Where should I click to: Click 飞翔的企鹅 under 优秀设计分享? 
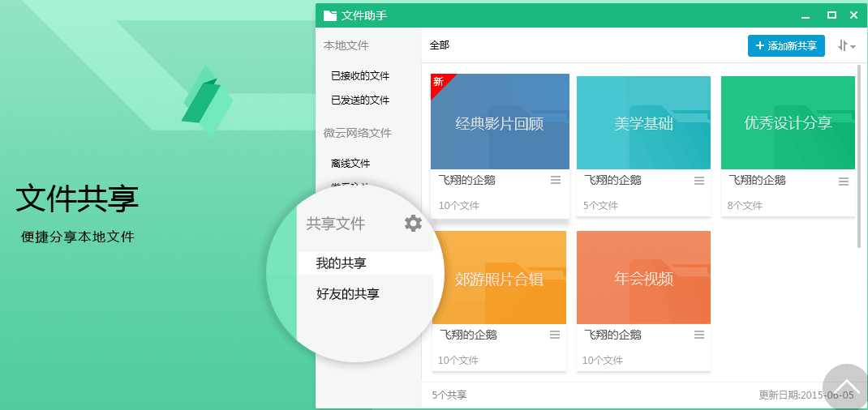pos(757,180)
